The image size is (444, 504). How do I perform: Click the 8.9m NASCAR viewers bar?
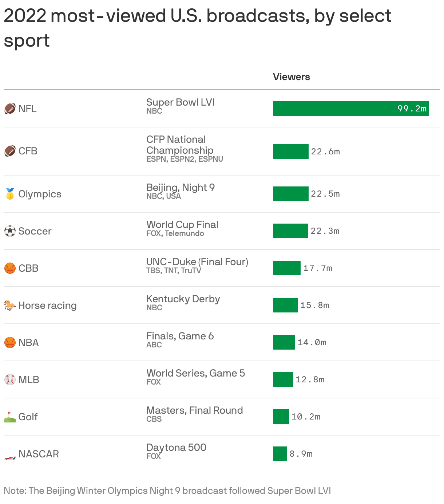click(x=280, y=454)
